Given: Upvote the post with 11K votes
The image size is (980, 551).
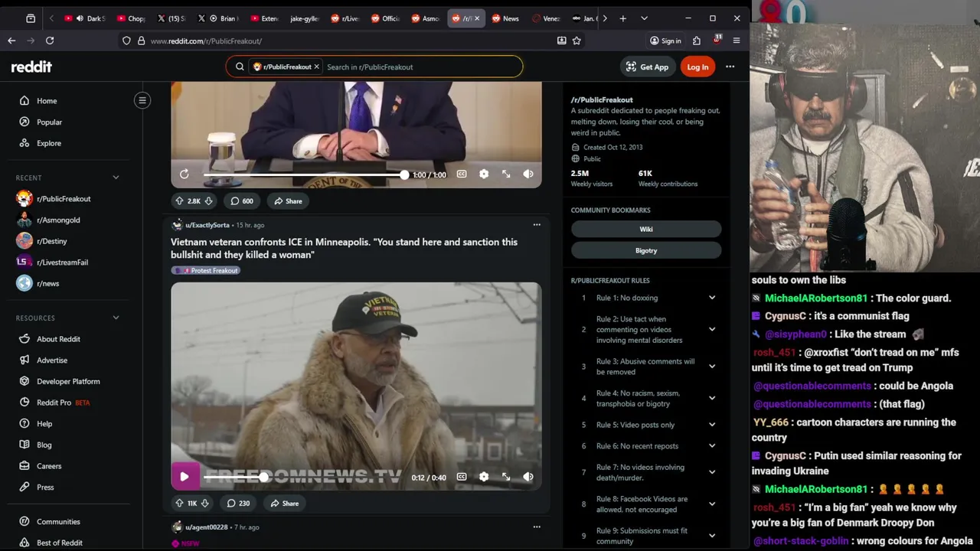Looking at the screenshot, I should (179, 504).
